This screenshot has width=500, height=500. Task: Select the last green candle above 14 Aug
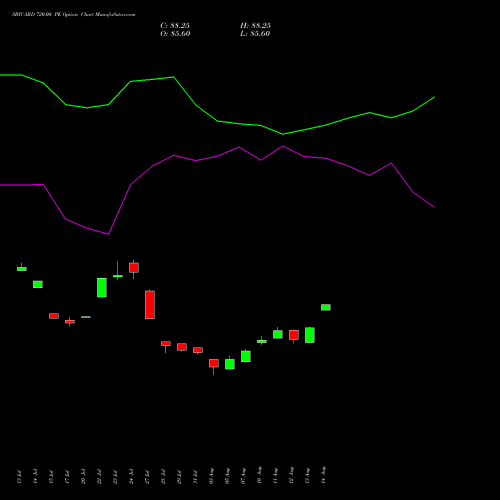326,307
